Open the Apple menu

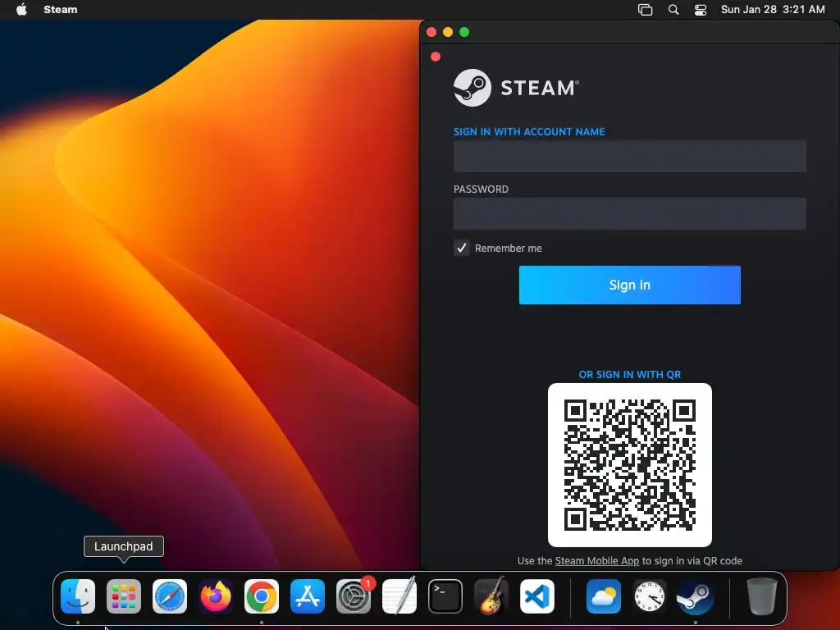click(21, 9)
